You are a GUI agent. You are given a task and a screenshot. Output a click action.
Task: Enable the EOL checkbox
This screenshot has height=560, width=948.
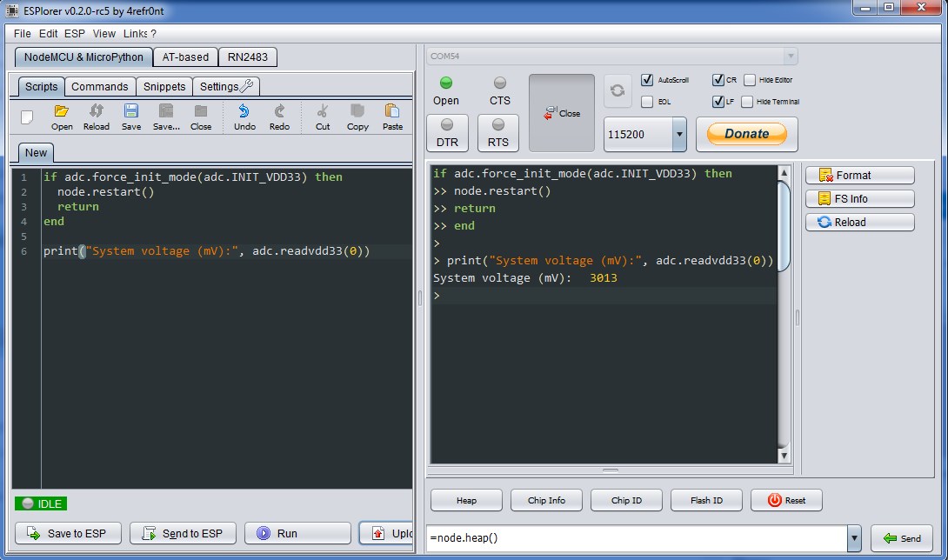point(647,102)
